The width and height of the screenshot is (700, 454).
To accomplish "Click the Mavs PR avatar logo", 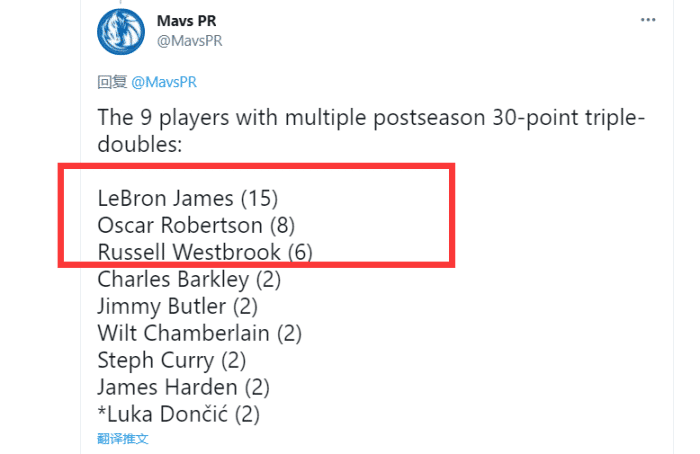I will 123,31.
